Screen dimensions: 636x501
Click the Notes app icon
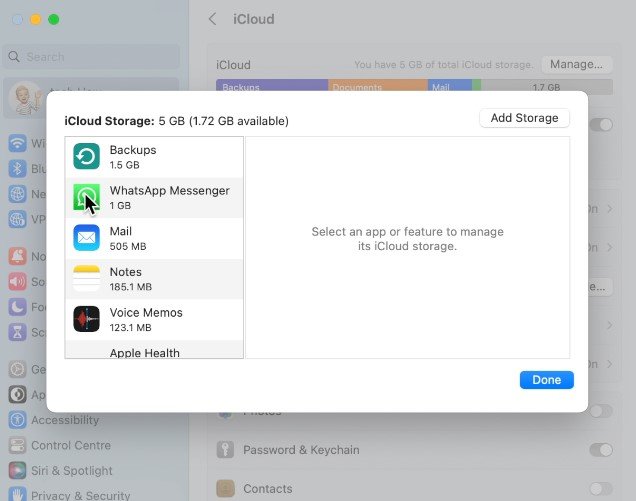click(x=86, y=278)
